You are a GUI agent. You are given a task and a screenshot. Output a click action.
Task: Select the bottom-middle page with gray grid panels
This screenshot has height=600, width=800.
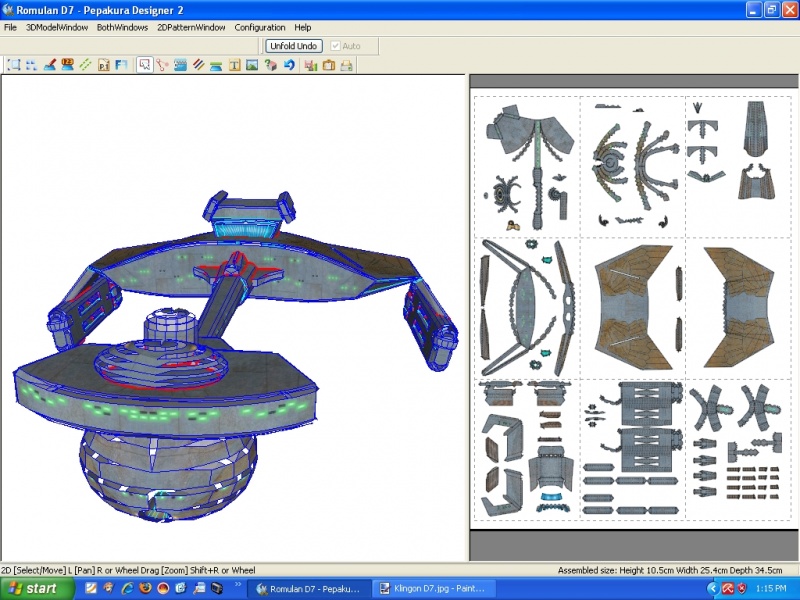click(633, 449)
